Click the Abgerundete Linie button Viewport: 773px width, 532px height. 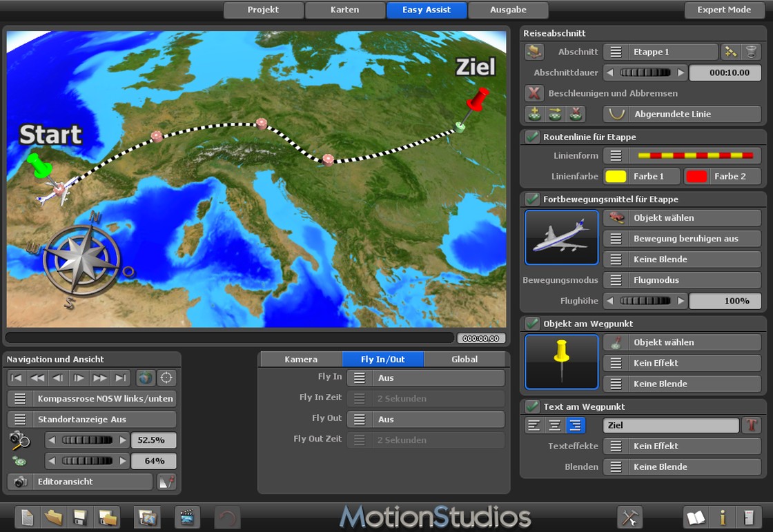tap(682, 114)
